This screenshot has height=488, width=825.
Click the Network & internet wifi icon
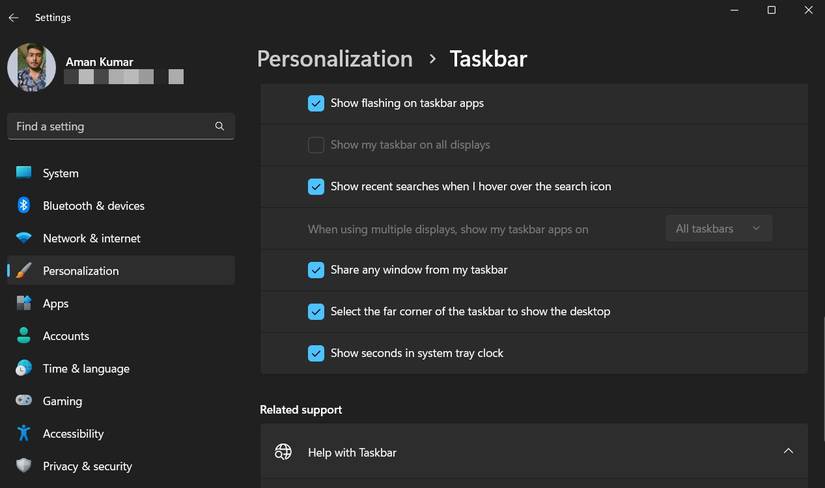[24, 238]
